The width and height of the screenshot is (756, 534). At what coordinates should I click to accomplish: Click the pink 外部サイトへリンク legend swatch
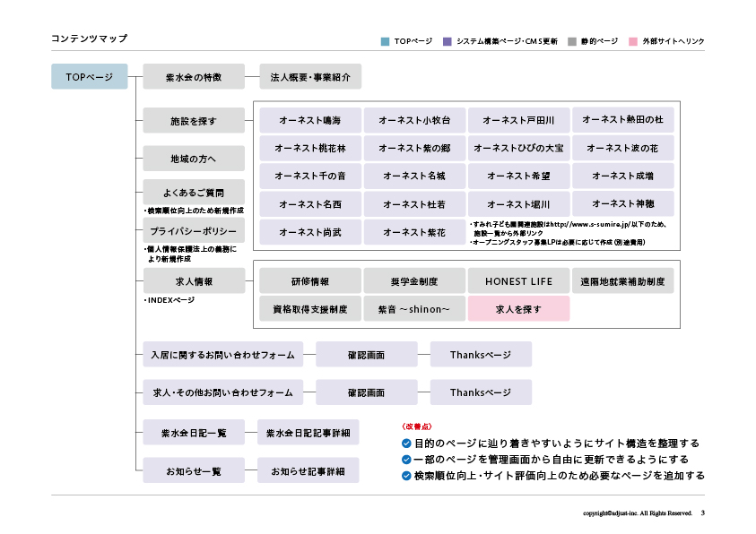click(633, 41)
